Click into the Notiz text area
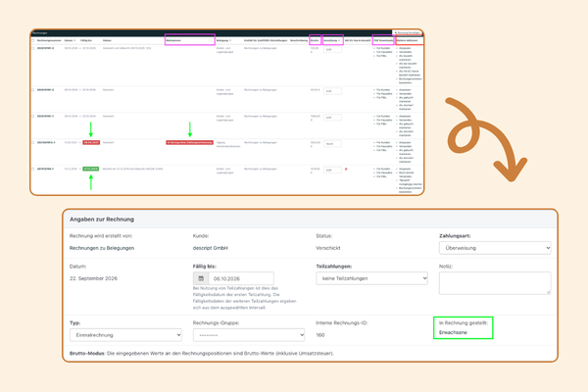This screenshot has height=392, width=588. click(495, 283)
